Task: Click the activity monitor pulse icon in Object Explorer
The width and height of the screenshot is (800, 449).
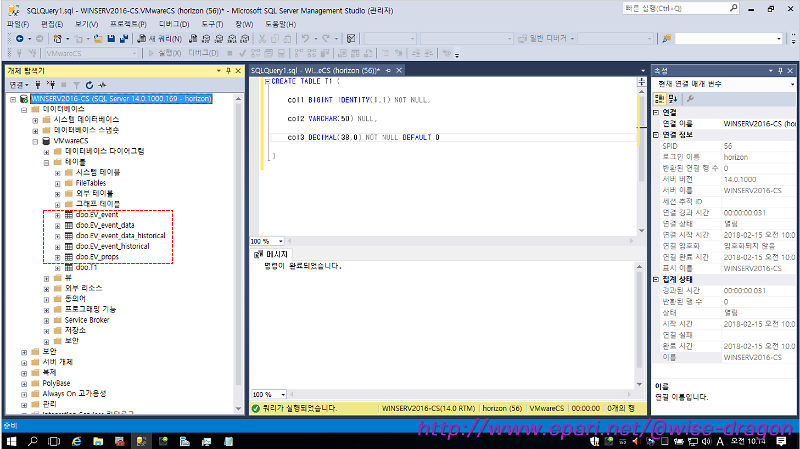Action: tap(102, 85)
